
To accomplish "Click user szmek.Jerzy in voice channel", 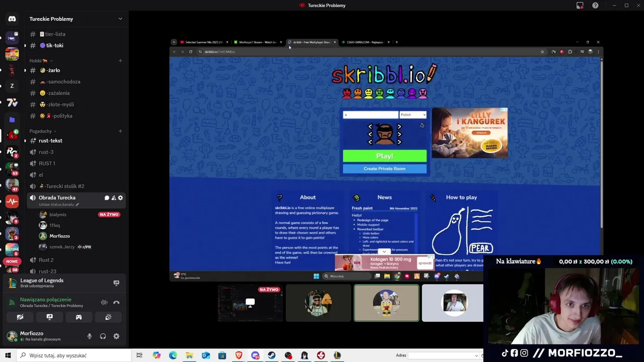I will (62, 247).
